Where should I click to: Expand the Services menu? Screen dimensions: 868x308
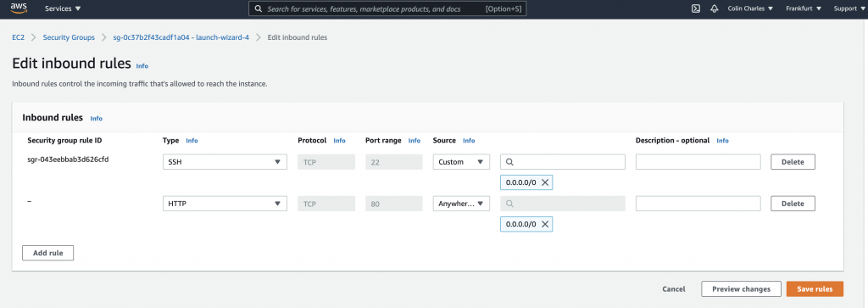tap(63, 8)
